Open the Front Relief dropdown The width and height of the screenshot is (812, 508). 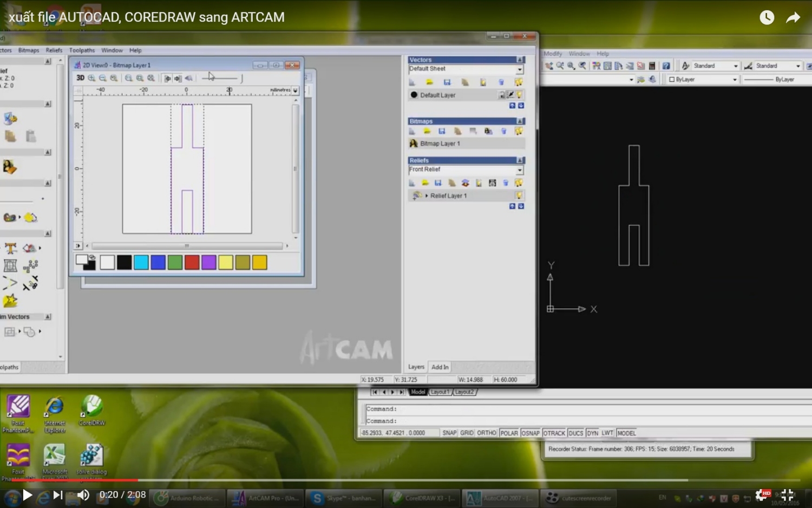pos(520,170)
